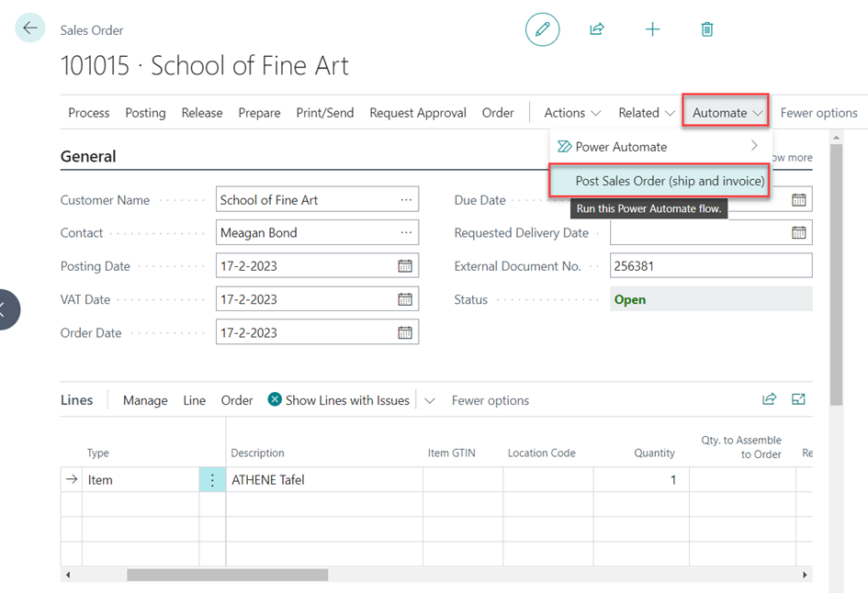868x593 pixels.
Task: Open the Actions dropdown menu
Action: 572,113
